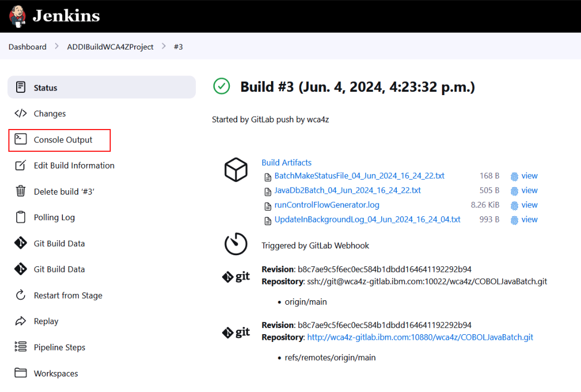Click the Restart from Stage circular arrow icon
Screen dimensions: 581x392
[x=21, y=295]
